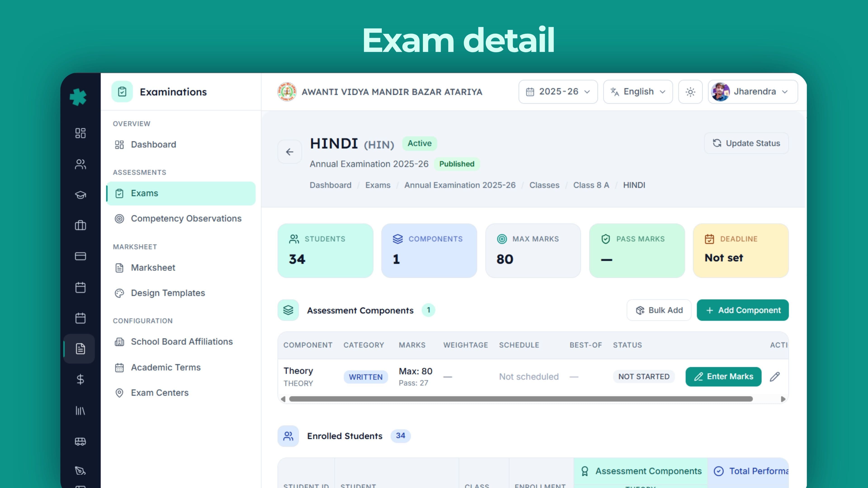
Task: Click the Assessment Components layers icon
Action: coord(288,310)
